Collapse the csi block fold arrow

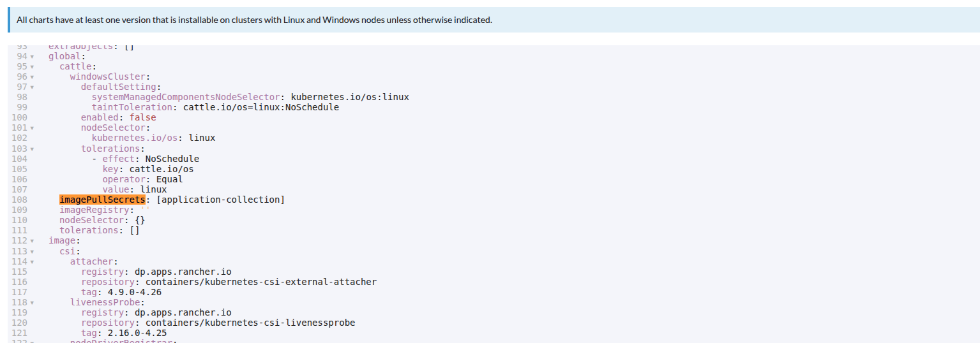[32, 251]
